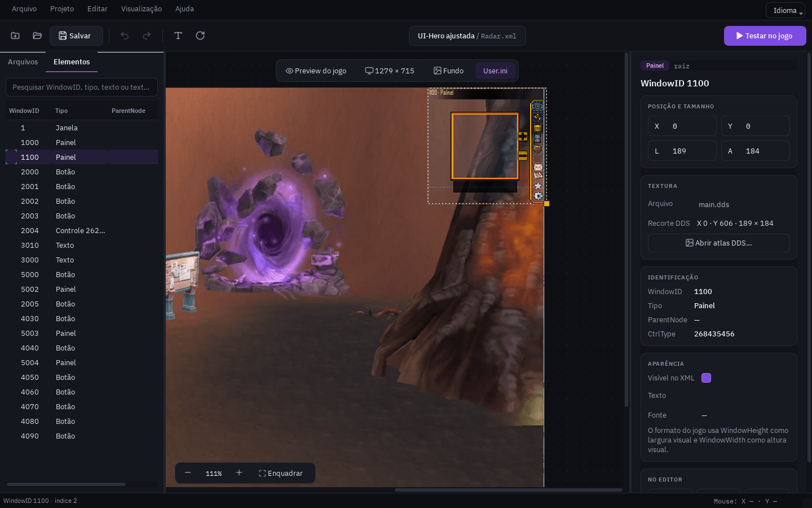
Task: Open the Arquivo menu
Action: tap(24, 9)
